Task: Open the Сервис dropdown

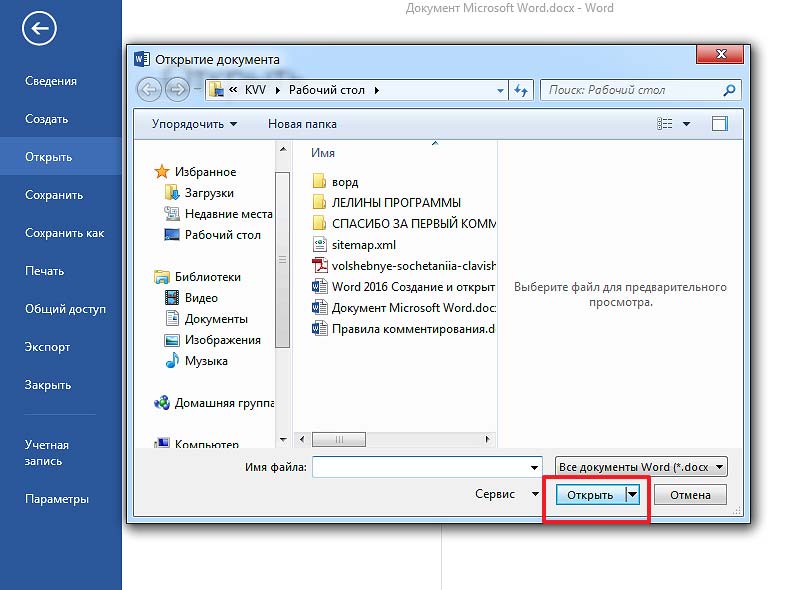Action: pos(506,494)
